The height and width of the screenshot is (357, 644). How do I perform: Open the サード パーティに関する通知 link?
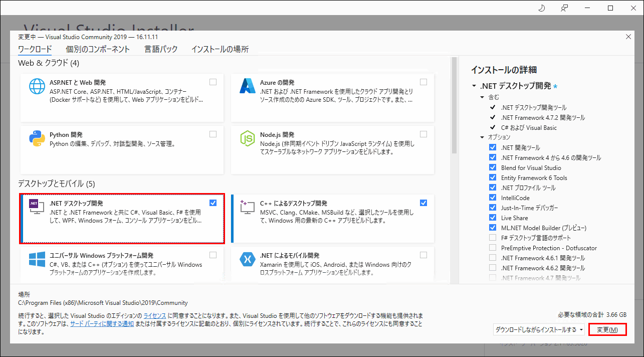pos(102,324)
